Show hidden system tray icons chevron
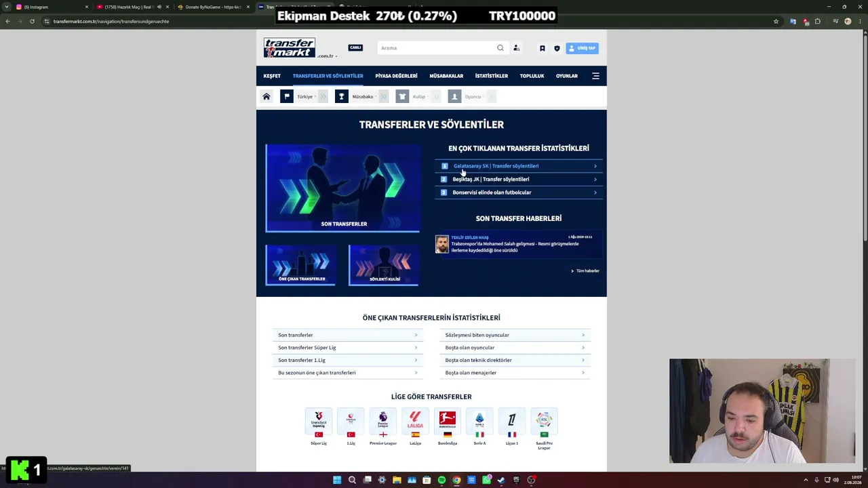 pos(806,480)
